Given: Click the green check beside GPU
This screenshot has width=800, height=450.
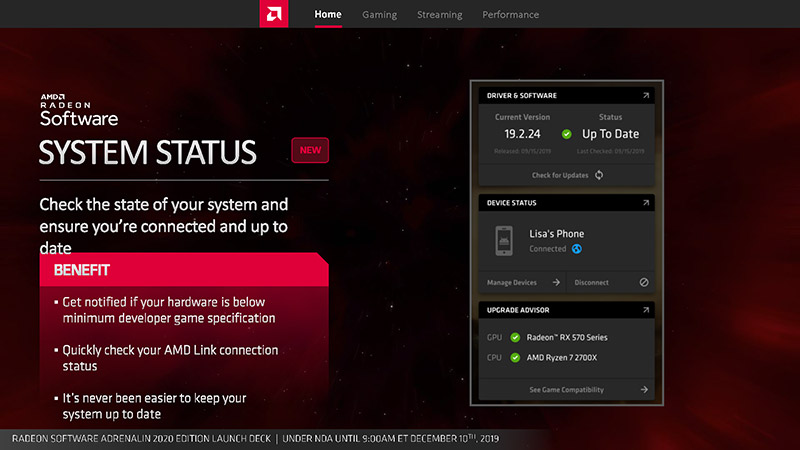Looking at the screenshot, I should (x=515, y=337).
